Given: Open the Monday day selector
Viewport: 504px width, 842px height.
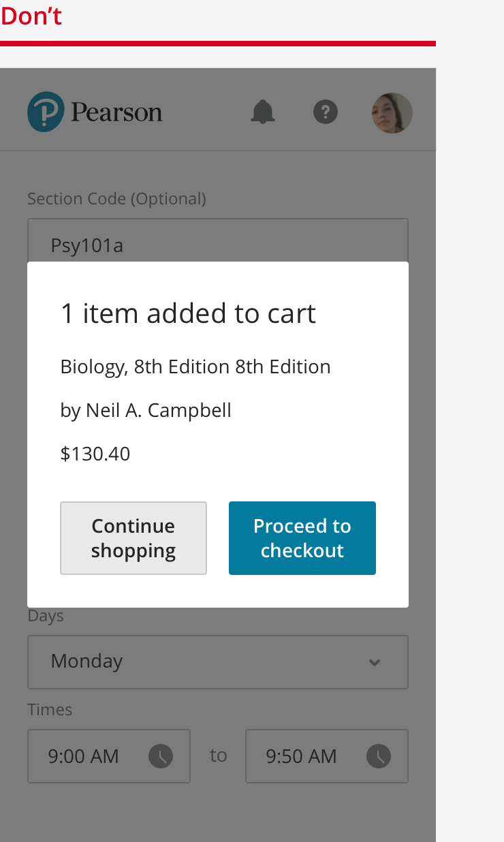Looking at the screenshot, I should pos(204,662).
